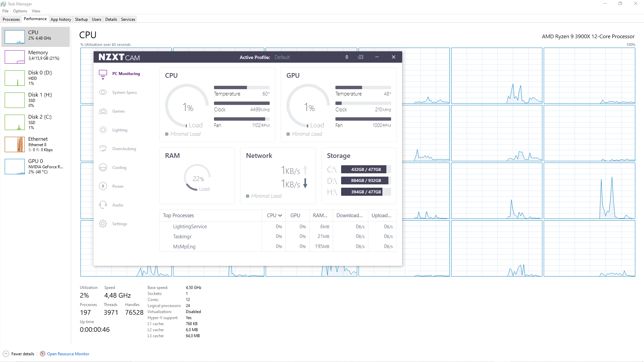
Task: Switch to the Processes tab
Action: click(x=11, y=19)
